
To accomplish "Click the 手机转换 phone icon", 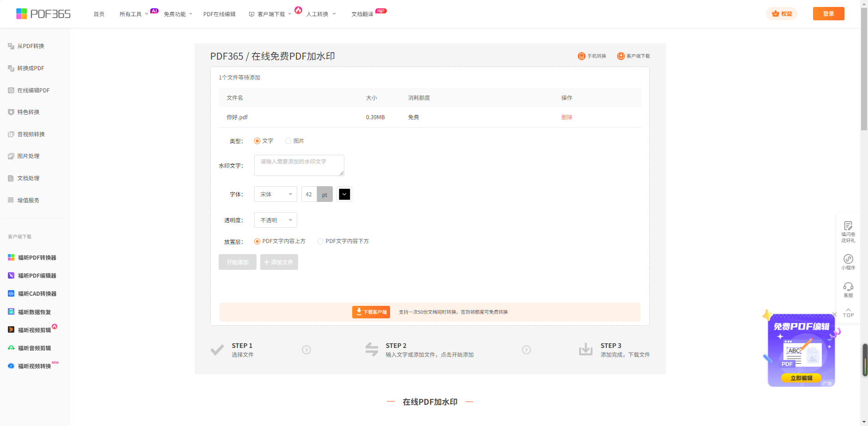I will (581, 56).
